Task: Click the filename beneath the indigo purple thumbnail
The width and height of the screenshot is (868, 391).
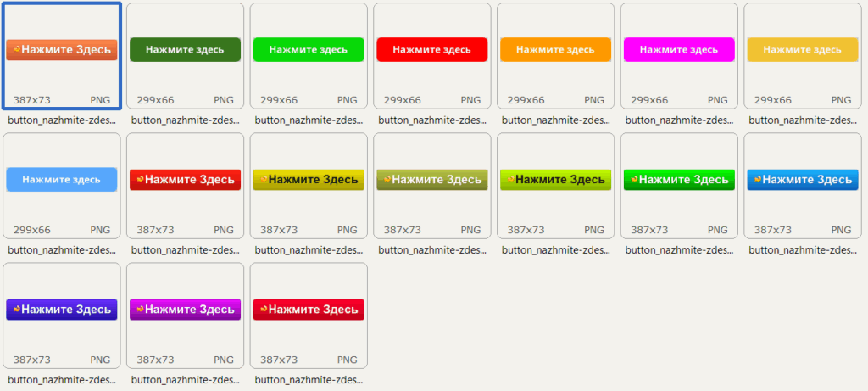Action: (62, 380)
